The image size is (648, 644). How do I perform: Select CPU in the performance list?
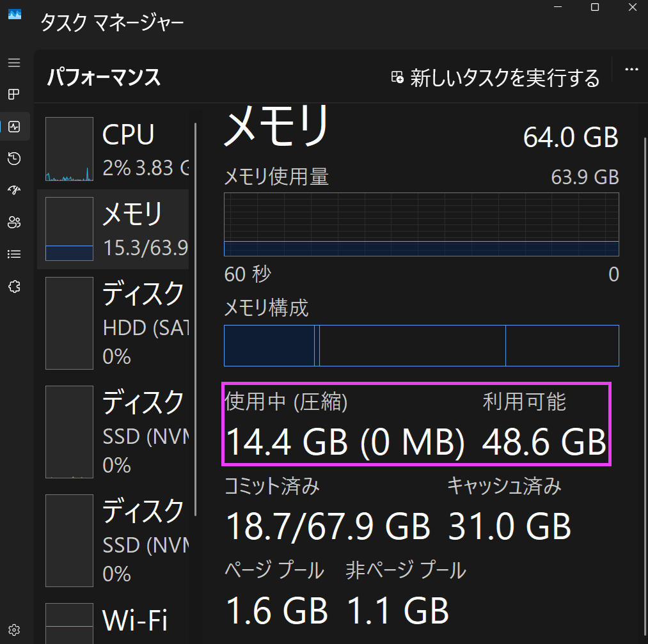click(115, 150)
